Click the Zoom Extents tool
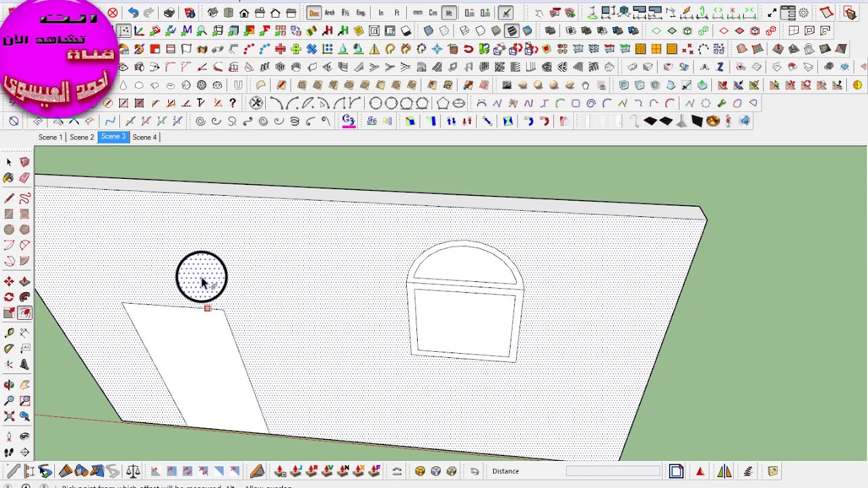This screenshot has height=488, width=868. click(9, 416)
